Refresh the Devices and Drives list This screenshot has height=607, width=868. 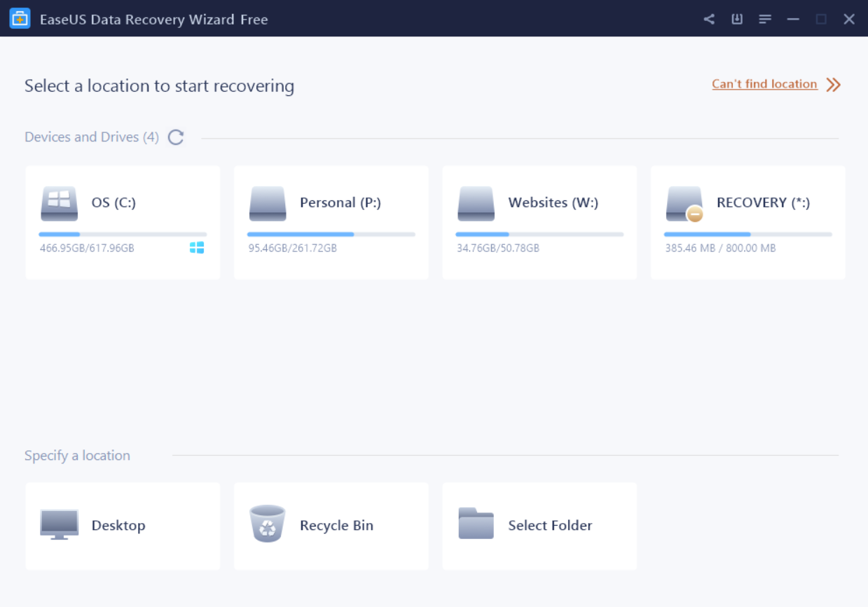(x=176, y=137)
